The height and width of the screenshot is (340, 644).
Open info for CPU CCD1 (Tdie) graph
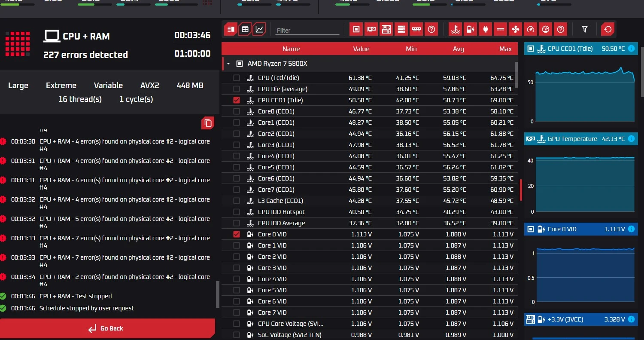coord(631,49)
